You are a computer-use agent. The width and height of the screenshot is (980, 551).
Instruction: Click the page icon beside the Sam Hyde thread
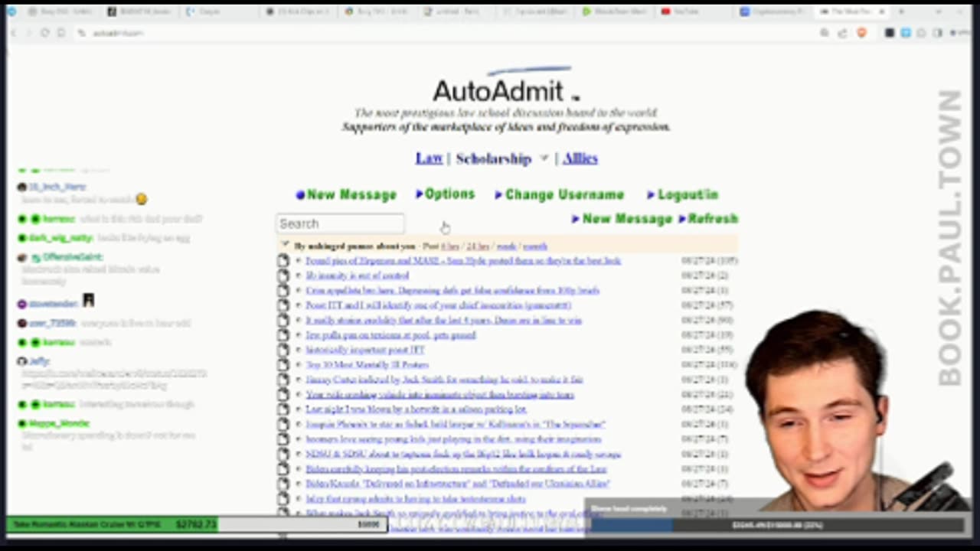pyautogui.click(x=283, y=261)
